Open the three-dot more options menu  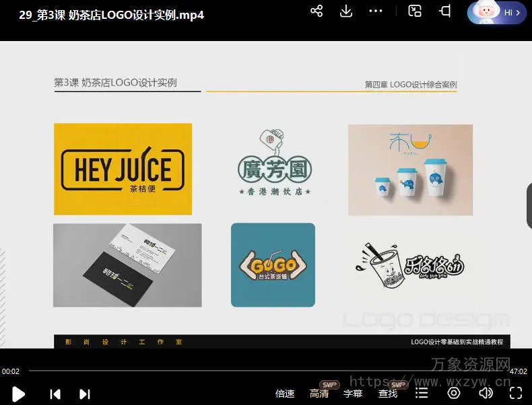click(x=376, y=11)
